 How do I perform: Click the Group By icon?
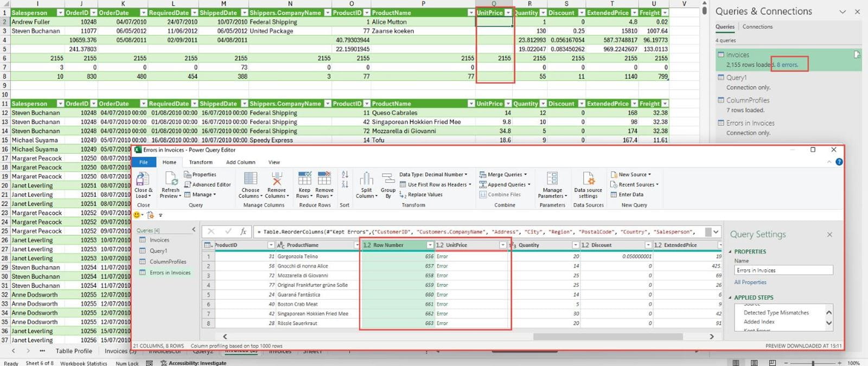click(x=388, y=179)
